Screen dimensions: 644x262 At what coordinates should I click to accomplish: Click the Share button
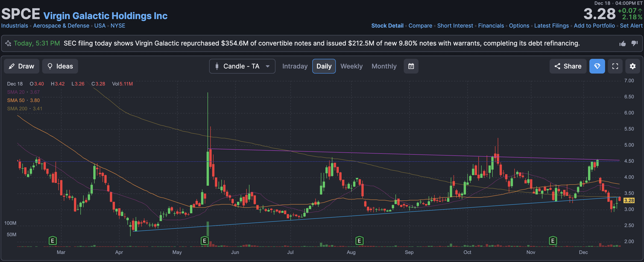[x=568, y=66]
